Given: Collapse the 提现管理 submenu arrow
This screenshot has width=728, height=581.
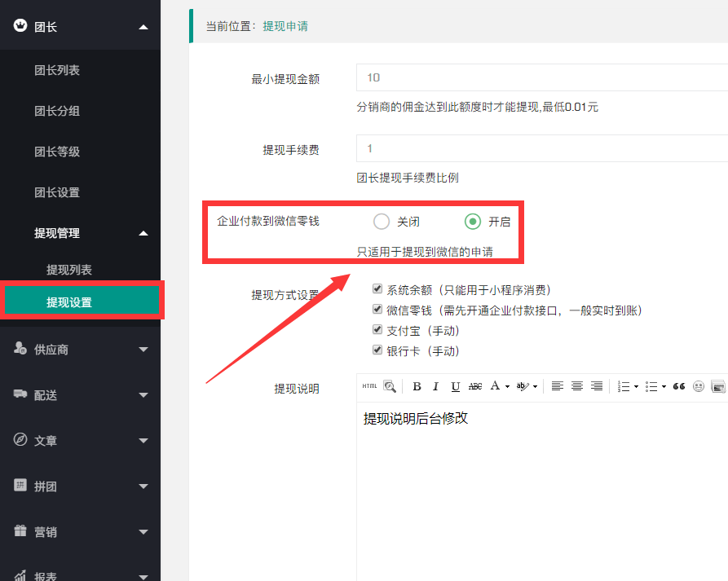Looking at the screenshot, I should [x=143, y=233].
